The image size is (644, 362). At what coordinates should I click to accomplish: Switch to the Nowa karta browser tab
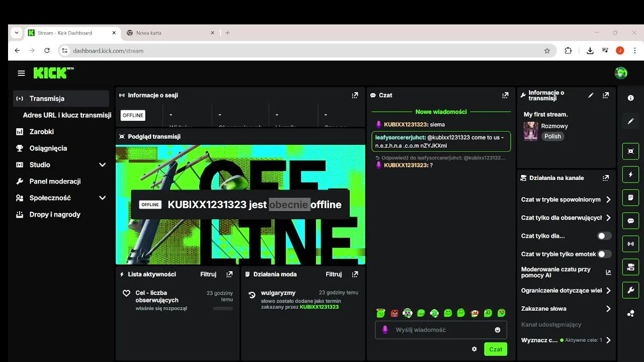(x=170, y=33)
